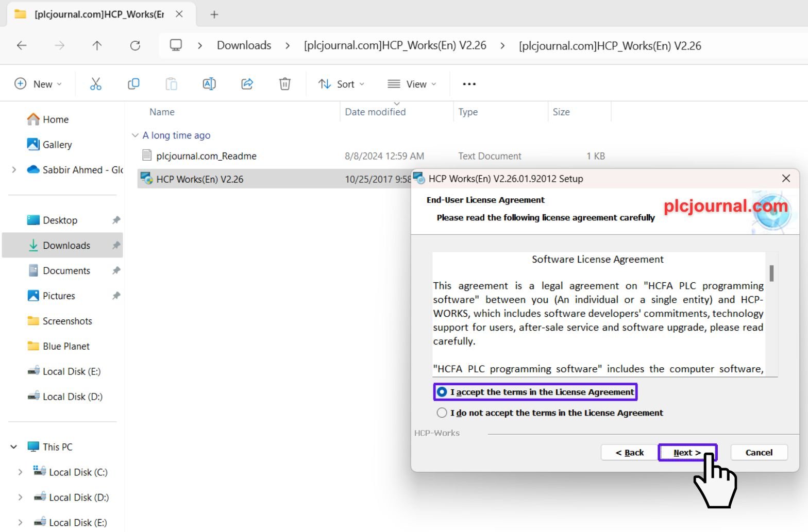
Task: Open the See more ellipsis menu
Action: click(x=469, y=84)
